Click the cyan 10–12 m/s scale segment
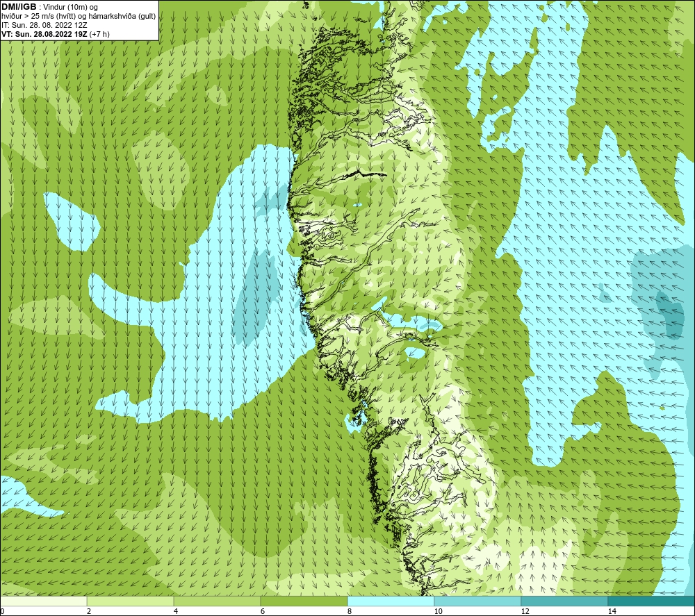 pos(478,601)
